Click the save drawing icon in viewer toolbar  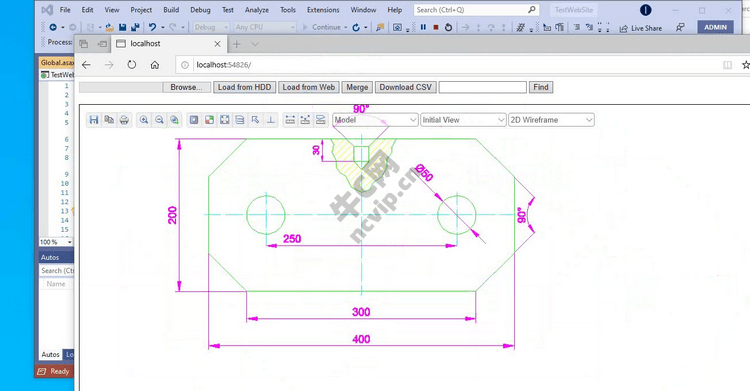94,120
